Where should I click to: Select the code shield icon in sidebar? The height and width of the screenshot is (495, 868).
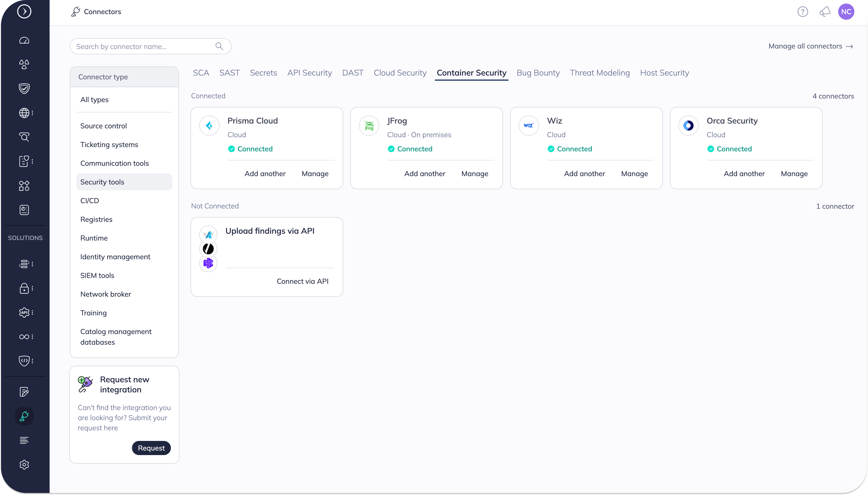pyautogui.click(x=24, y=361)
